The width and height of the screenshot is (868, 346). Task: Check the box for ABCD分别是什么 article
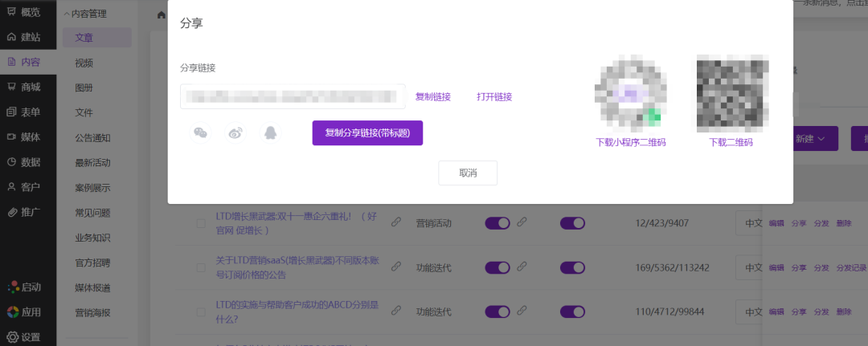tap(201, 312)
